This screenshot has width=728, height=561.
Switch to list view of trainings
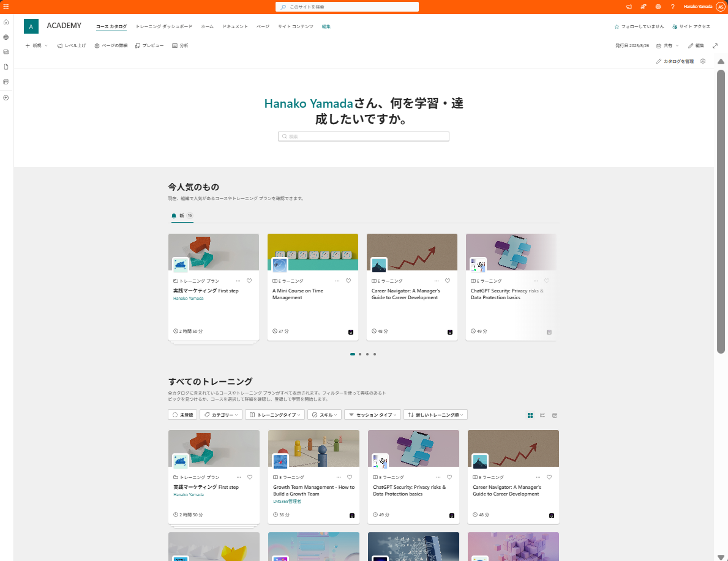(x=542, y=415)
